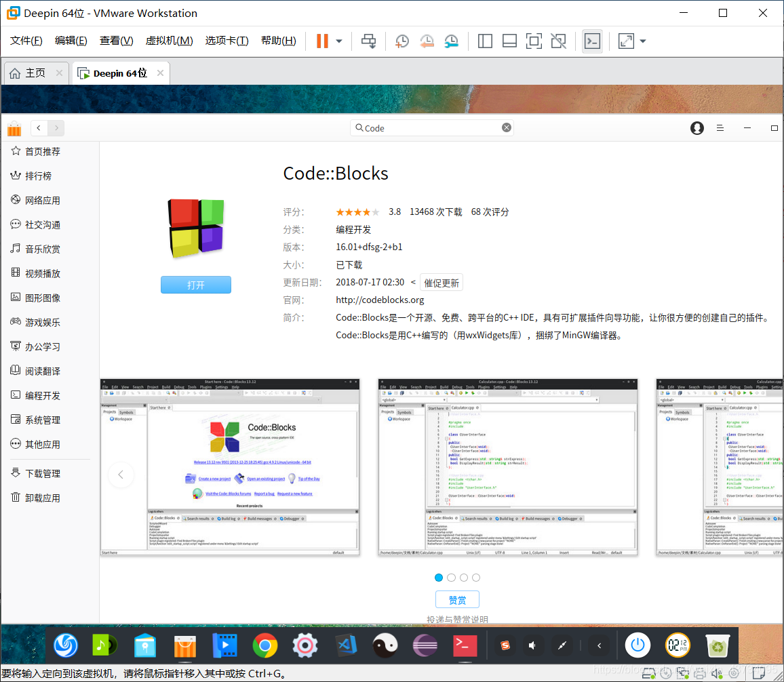Open the Deepin launcher in the dock

(x=66, y=645)
